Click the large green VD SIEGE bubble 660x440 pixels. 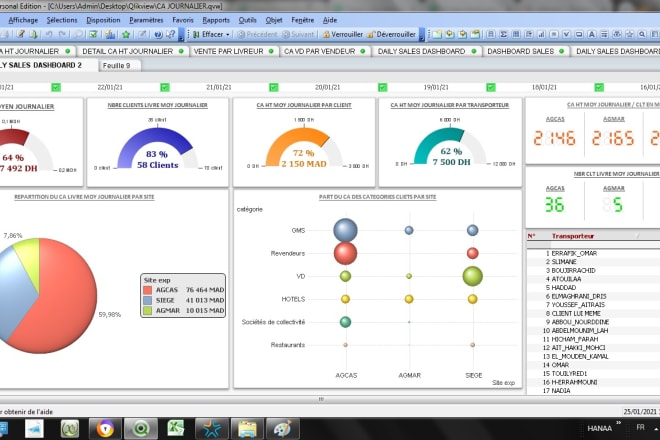pyautogui.click(x=473, y=276)
